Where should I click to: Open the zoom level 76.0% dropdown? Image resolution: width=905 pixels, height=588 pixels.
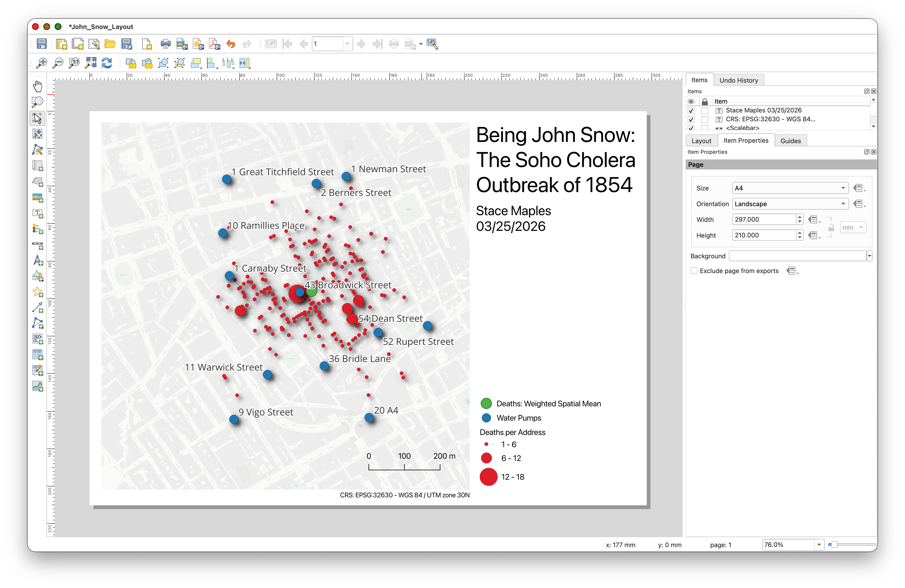coord(819,545)
